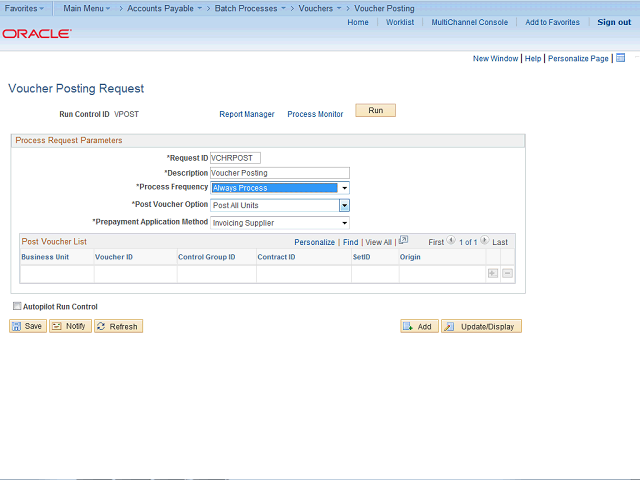Click Find link in Post Voucher List

click(351, 242)
